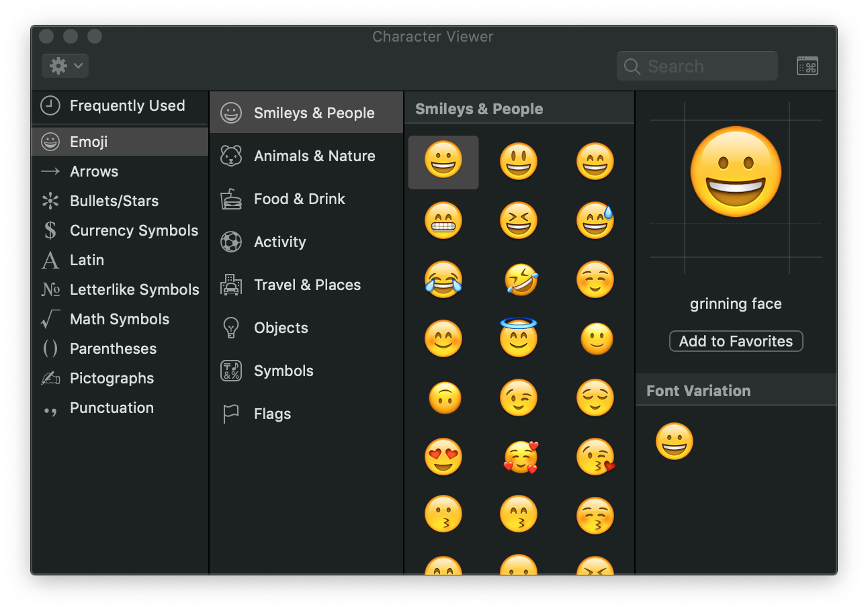Click inside the Search field
This screenshot has height=611, width=868.
click(x=697, y=65)
